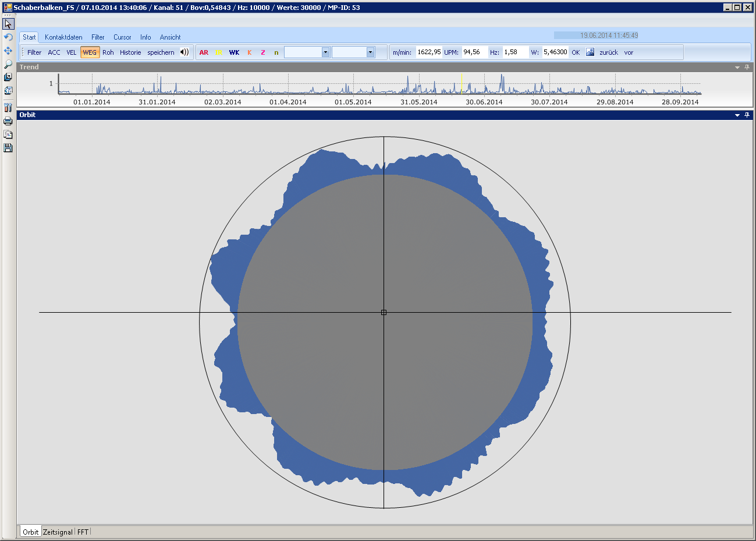This screenshot has height=541, width=756.
Task: Click the speaker audio icon
Action: click(x=184, y=52)
